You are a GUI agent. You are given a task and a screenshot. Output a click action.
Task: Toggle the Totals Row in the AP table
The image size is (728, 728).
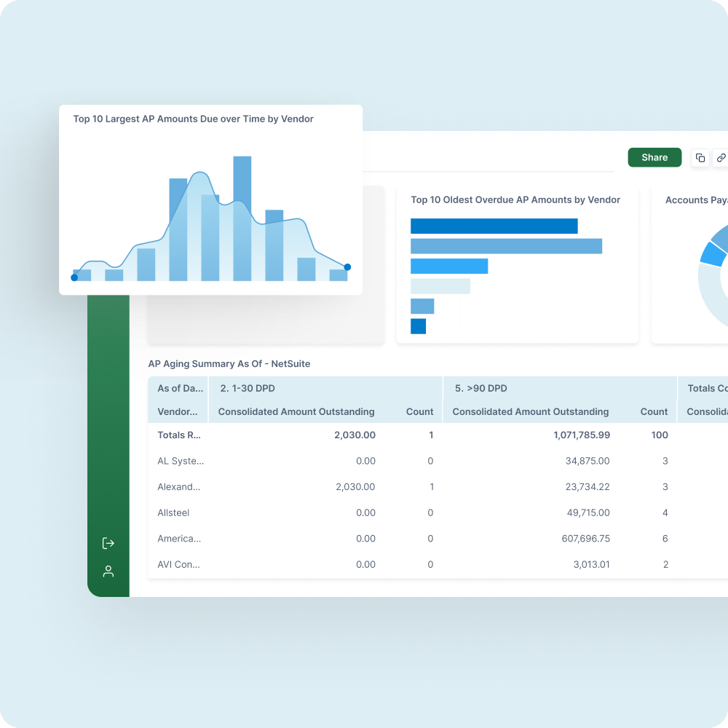pyautogui.click(x=179, y=435)
